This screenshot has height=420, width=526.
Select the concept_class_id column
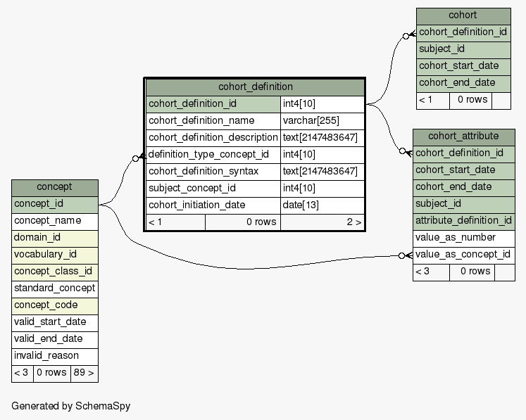point(54,272)
